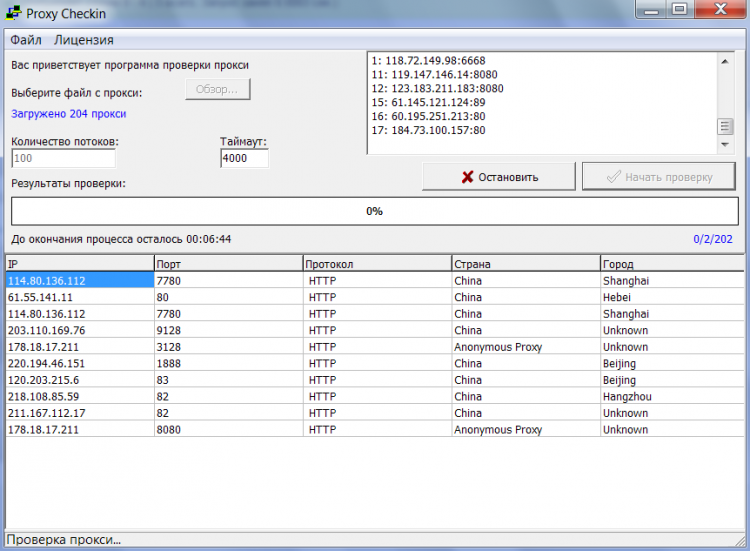Click the proxy list scroll down arrow
Image resolution: width=750 pixels, height=551 pixels.
click(725, 144)
